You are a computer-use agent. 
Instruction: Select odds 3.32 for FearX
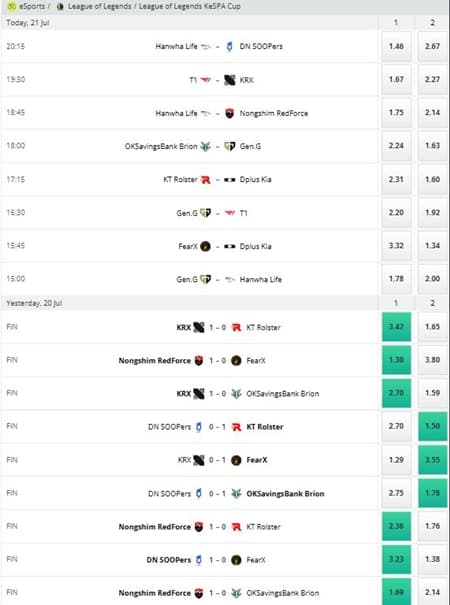(x=396, y=245)
